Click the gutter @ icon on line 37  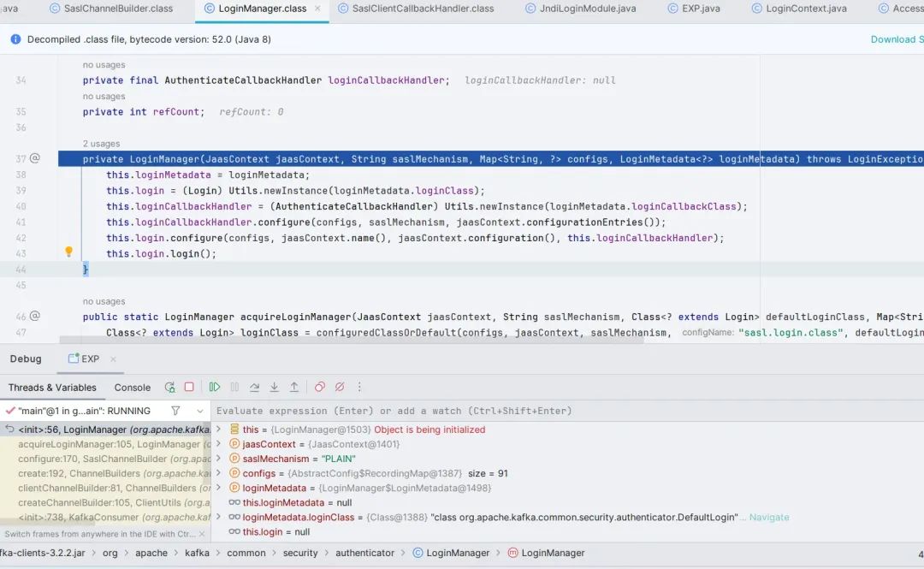click(35, 158)
